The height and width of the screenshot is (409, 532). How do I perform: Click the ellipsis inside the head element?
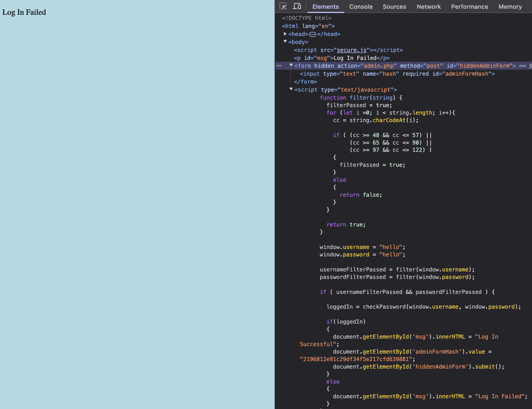[312, 34]
